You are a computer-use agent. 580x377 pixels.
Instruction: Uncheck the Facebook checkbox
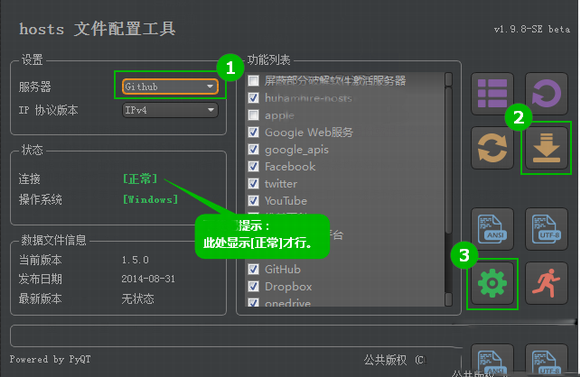(x=253, y=166)
